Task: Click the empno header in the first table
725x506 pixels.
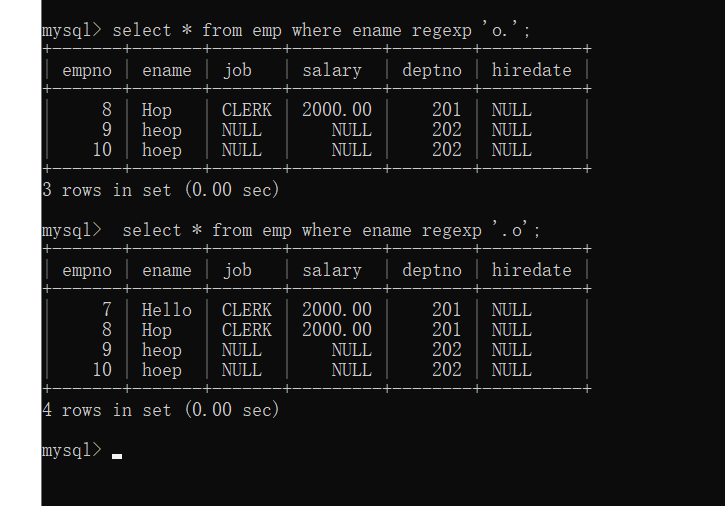Action: 87,70
